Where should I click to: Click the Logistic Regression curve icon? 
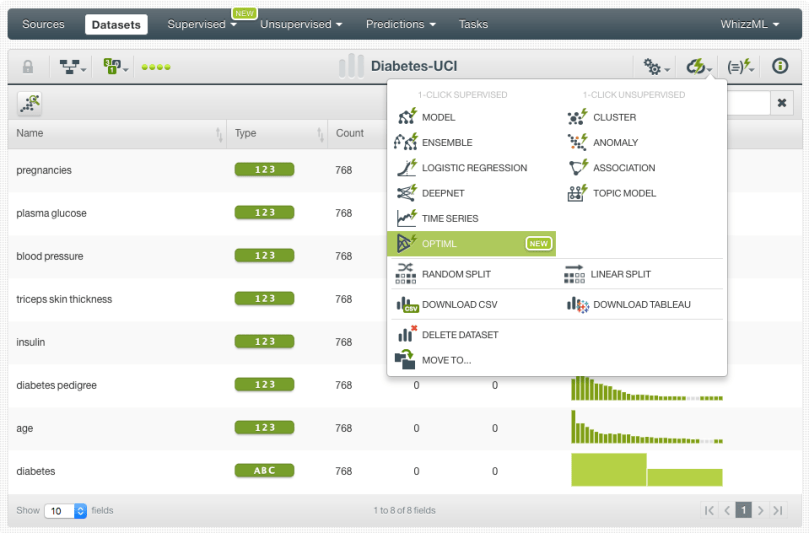coord(407,167)
